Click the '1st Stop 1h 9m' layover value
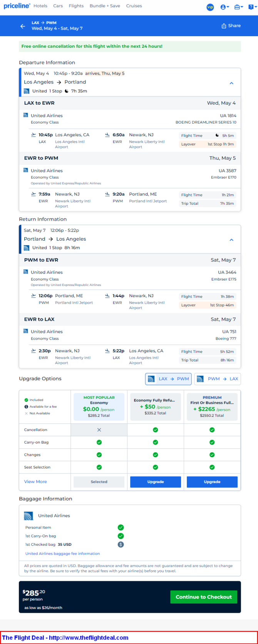The width and height of the screenshot is (258, 644). click(x=221, y=144)
